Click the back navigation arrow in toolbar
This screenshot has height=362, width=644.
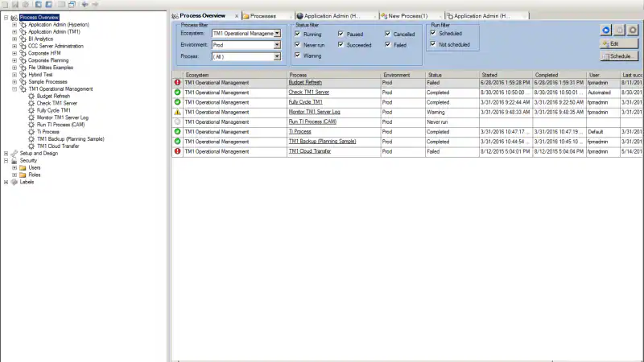(85, 4)
